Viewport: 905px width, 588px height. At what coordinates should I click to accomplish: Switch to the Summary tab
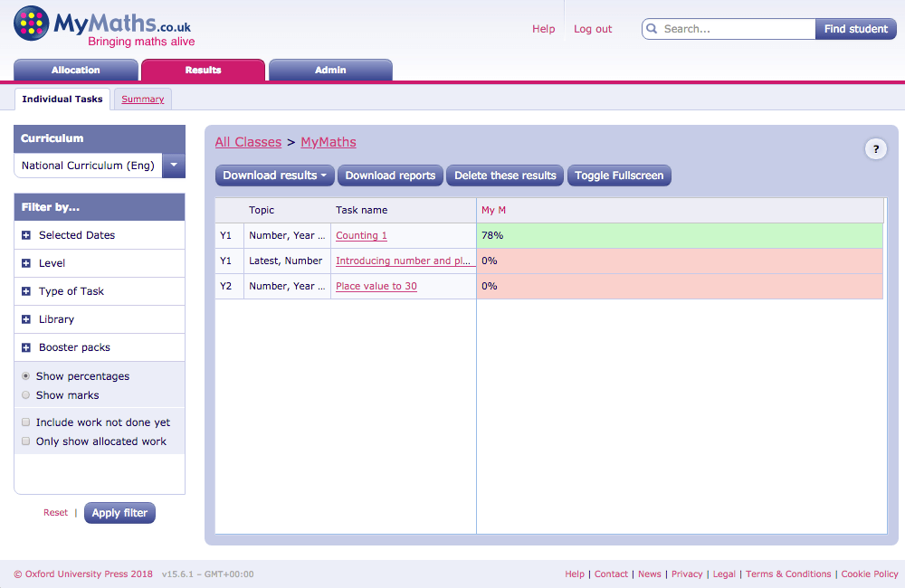142,100
